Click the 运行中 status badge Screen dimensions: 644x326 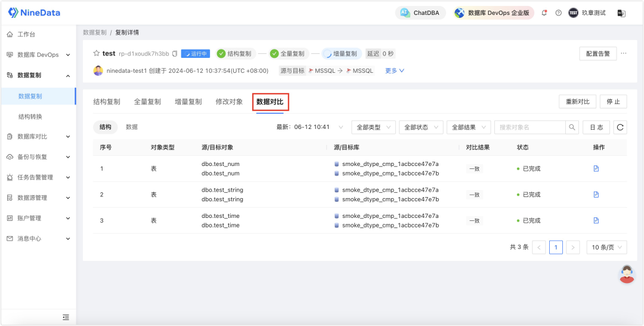coord(196,54)
